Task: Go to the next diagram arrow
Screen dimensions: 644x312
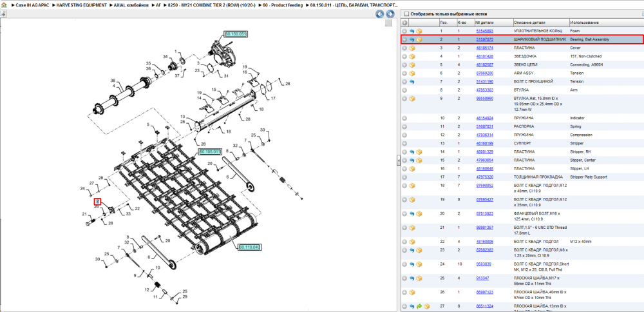Action: (390, 14)
